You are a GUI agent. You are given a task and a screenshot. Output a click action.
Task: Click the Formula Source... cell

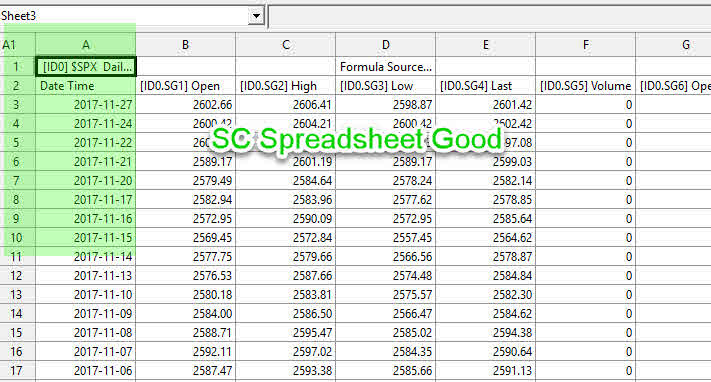385,67
